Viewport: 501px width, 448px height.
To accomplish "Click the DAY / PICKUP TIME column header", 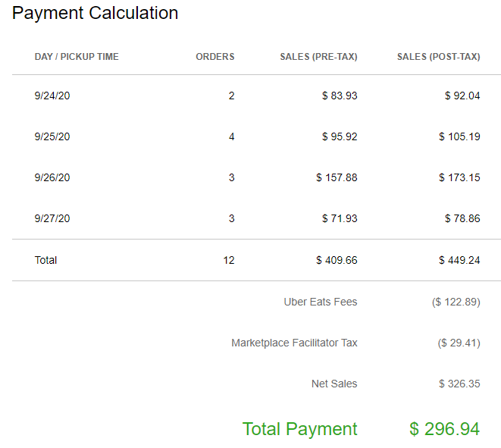I will click(x=77, y=57).
